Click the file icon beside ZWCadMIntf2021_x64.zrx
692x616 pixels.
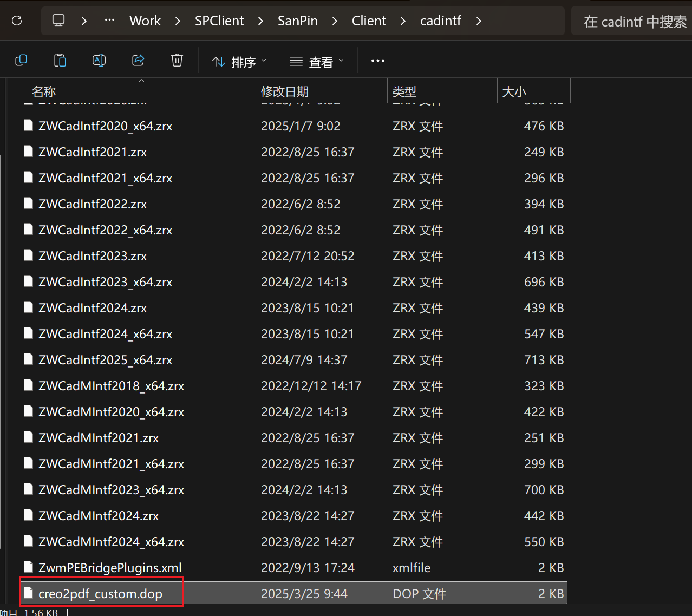tap(29, 463)
